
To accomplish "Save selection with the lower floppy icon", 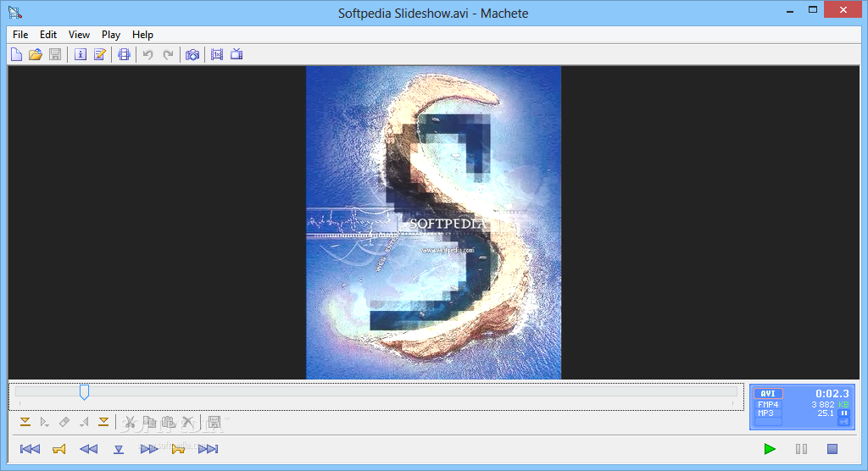I will (x=214, y=423).
